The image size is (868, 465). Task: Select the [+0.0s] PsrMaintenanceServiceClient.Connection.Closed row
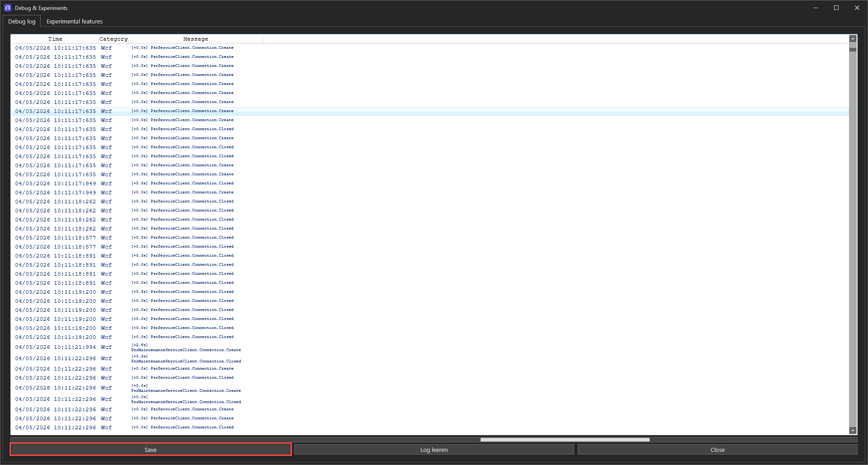[x=429, y=399]
